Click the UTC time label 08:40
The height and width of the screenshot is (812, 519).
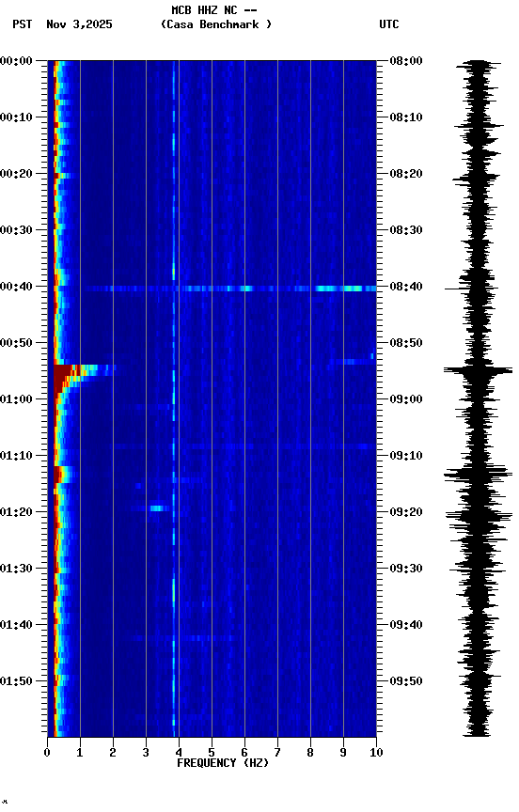pyautogui.click(x=406, y=287)
